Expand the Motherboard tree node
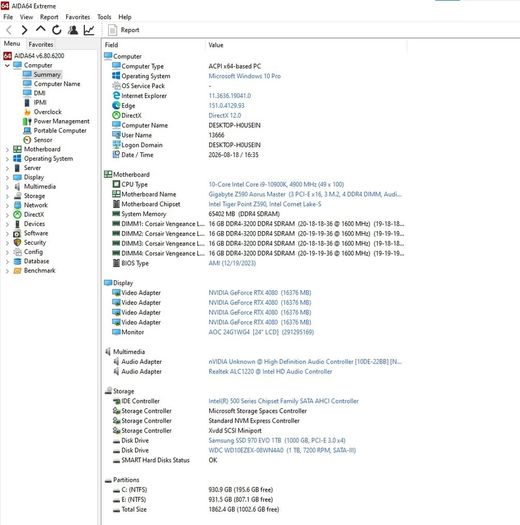The height and width of the screenshot is (525, 520). [7, 150]
